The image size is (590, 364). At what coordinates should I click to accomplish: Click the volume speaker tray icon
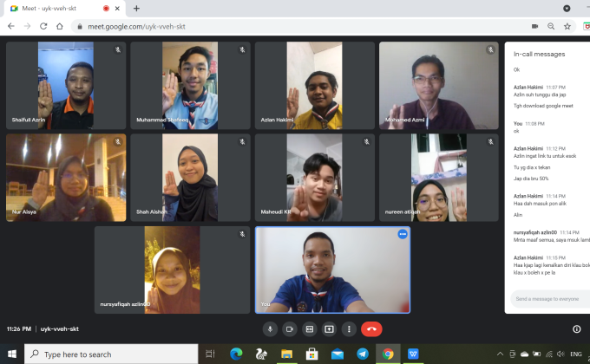click(x=560, y=354)
